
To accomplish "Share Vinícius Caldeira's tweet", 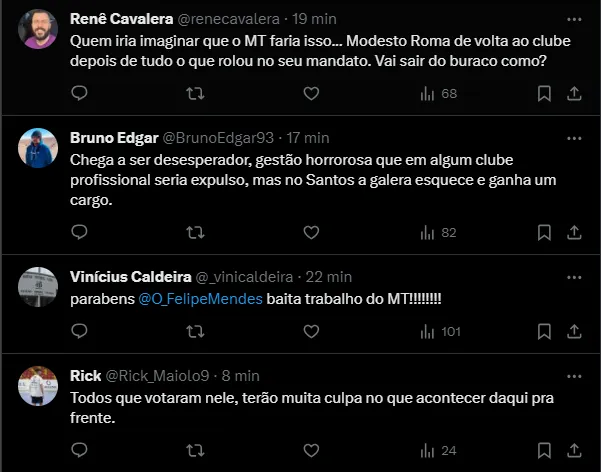I will coord(575,331).
